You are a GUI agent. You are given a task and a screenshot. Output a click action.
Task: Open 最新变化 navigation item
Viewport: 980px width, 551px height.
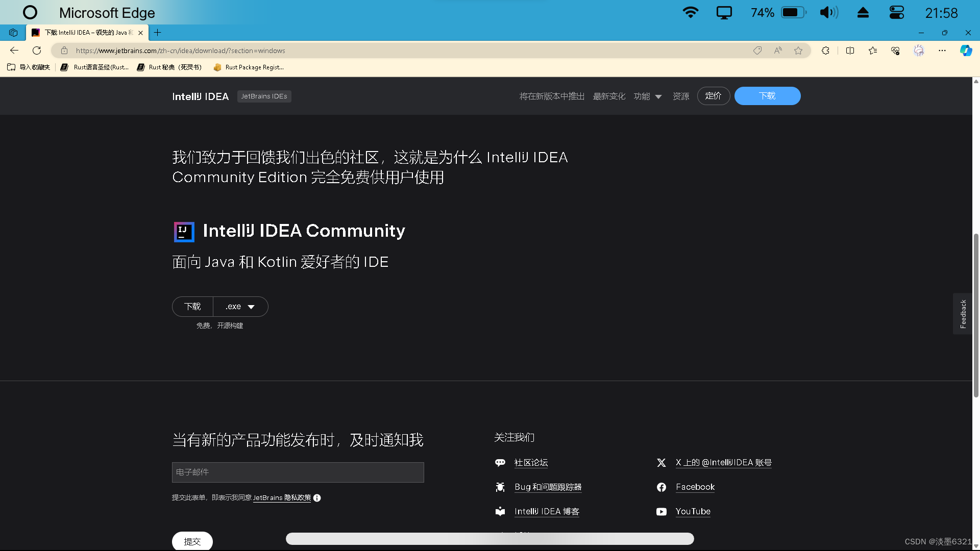(609, 96)
